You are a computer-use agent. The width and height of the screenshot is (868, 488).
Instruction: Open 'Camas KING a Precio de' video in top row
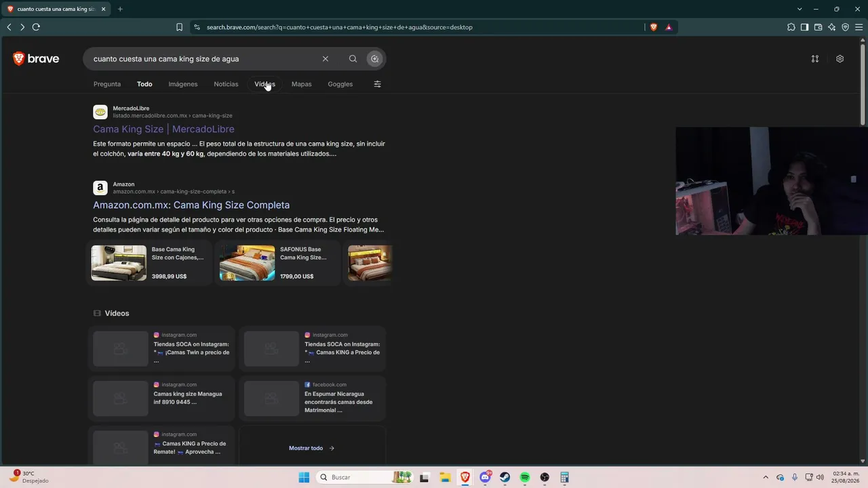tap(313, 348)
